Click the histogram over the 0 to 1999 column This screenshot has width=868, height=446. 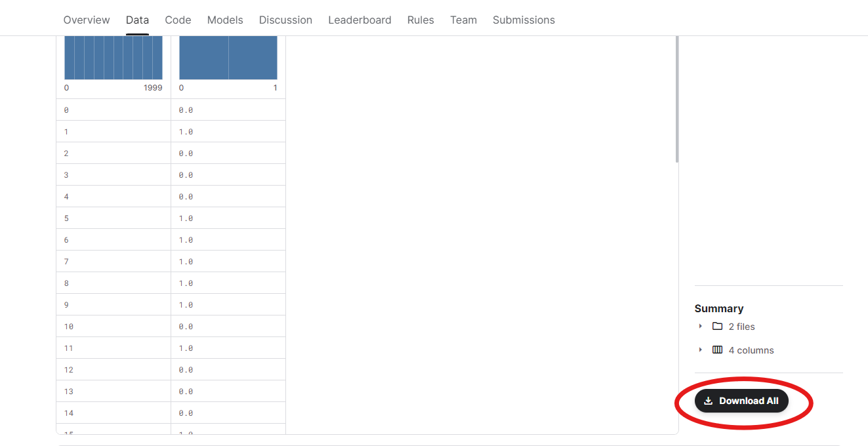point(114,58)
